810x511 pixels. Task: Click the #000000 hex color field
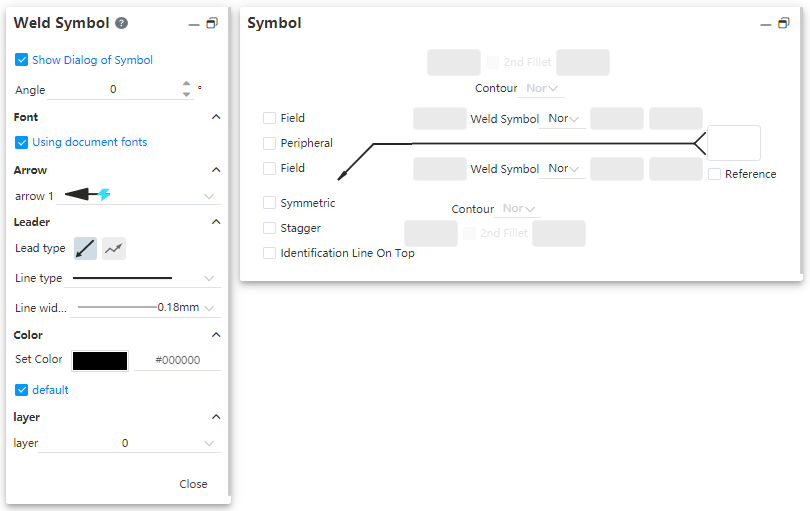(177, 360)
